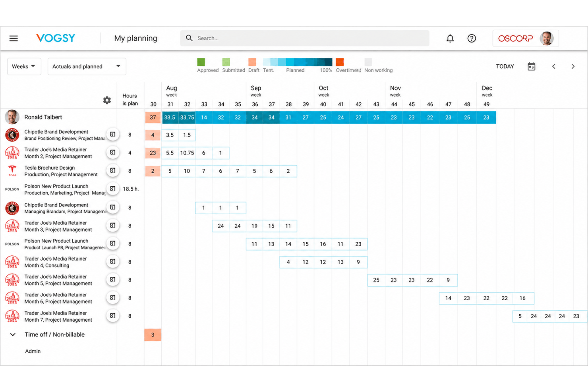Viewport: 588px width, 392px height.
Task: Click the Non working gray legend swatch
Action: pos(368,62)
